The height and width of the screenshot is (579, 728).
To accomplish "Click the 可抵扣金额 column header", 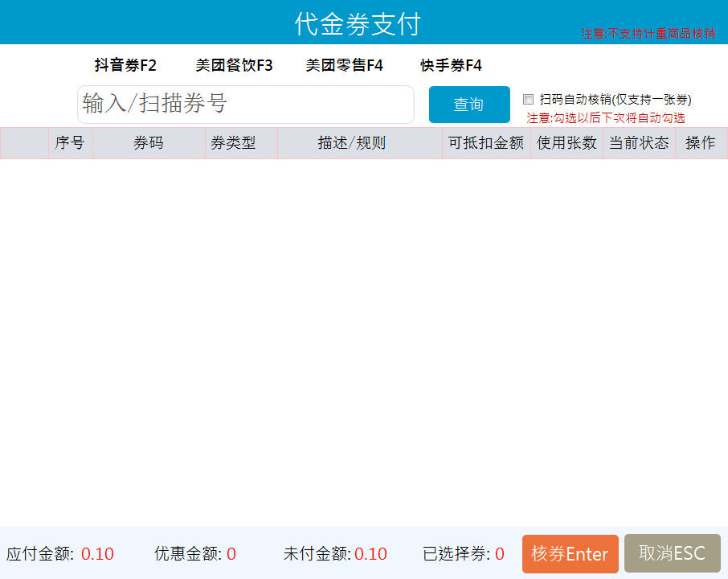I will click(x=486, y=142).
